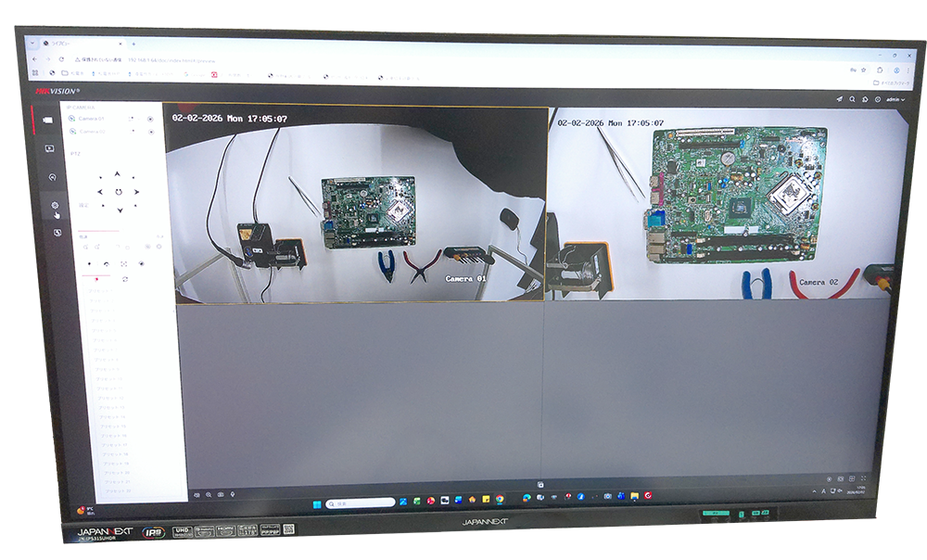
Task: Toggle recording for Camera 02 in list
Action: tap(151, 133)
